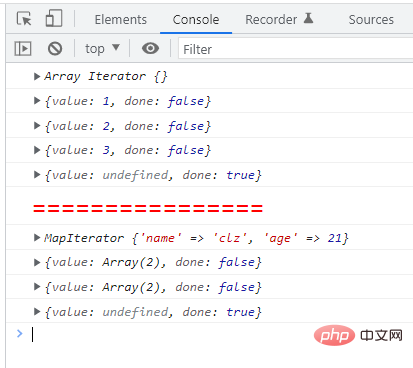Open the top context dropdown
413x368 pixels.
[102, 49]
